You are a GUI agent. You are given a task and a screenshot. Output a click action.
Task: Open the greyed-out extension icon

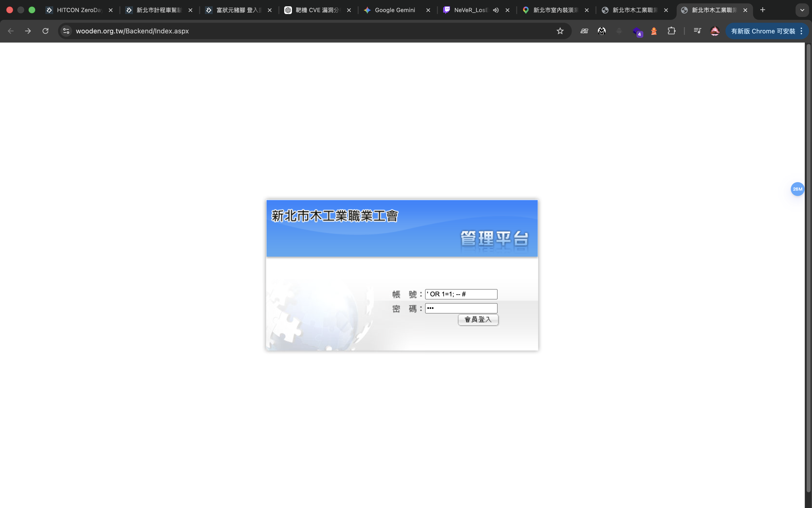[619, 31]
